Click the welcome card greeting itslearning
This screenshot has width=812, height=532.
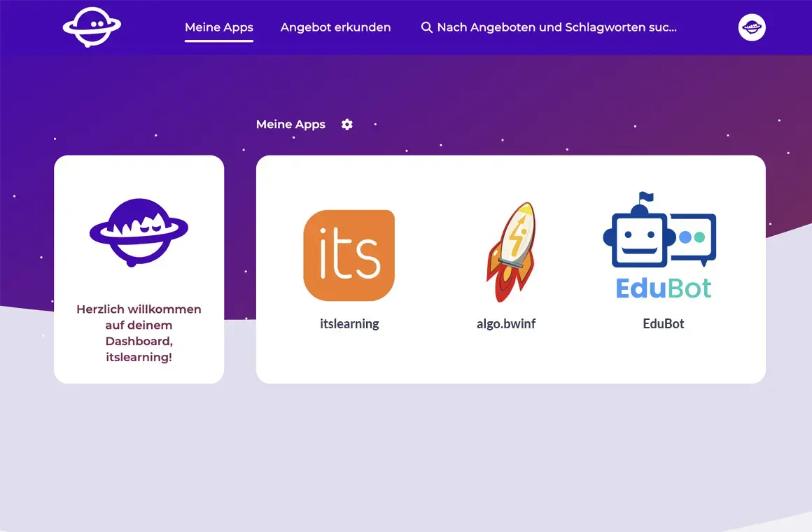[x=139, y=333]
